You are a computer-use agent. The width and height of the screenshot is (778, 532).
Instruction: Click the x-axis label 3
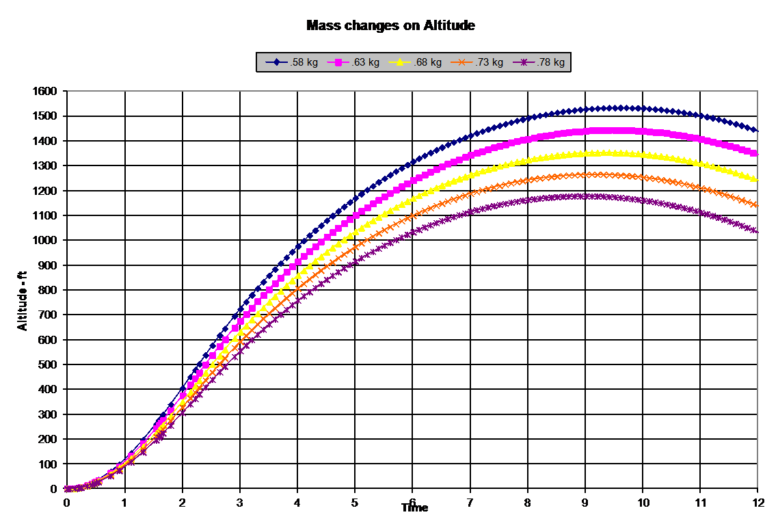click(240, 503)
